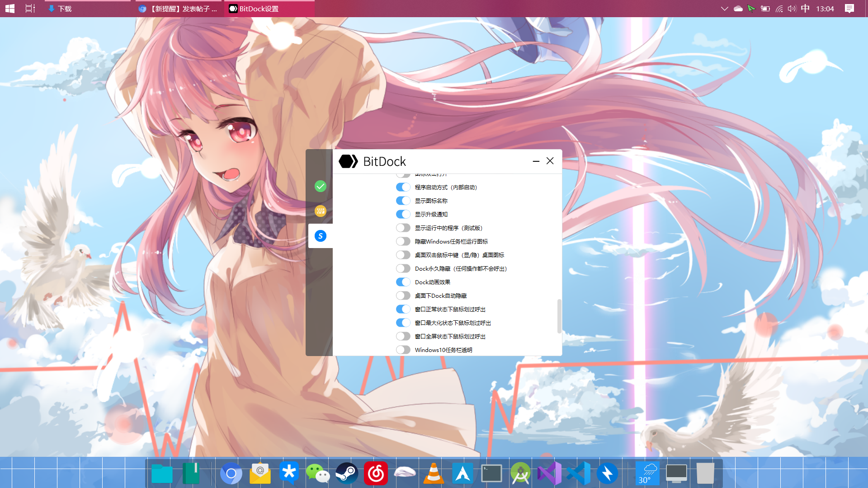Disable Dock动画效果 toggle
This screenshot has width=868, height=488.
[403, 282]
